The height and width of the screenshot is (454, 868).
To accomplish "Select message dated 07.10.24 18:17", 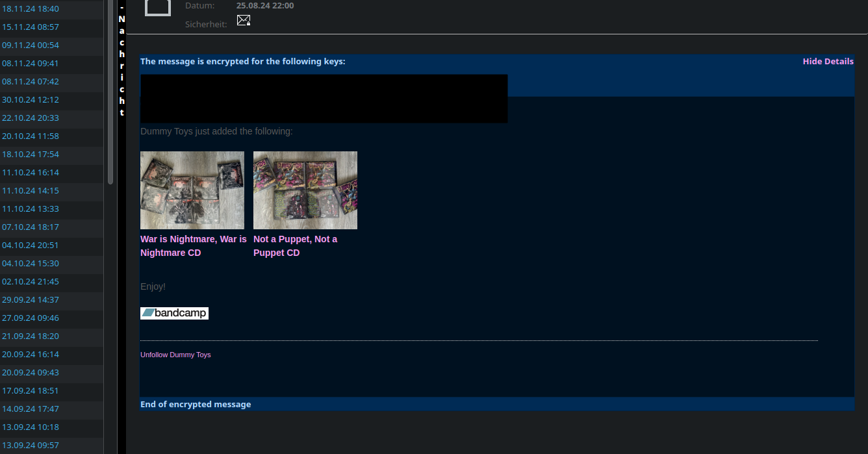I will pos(52,227).
